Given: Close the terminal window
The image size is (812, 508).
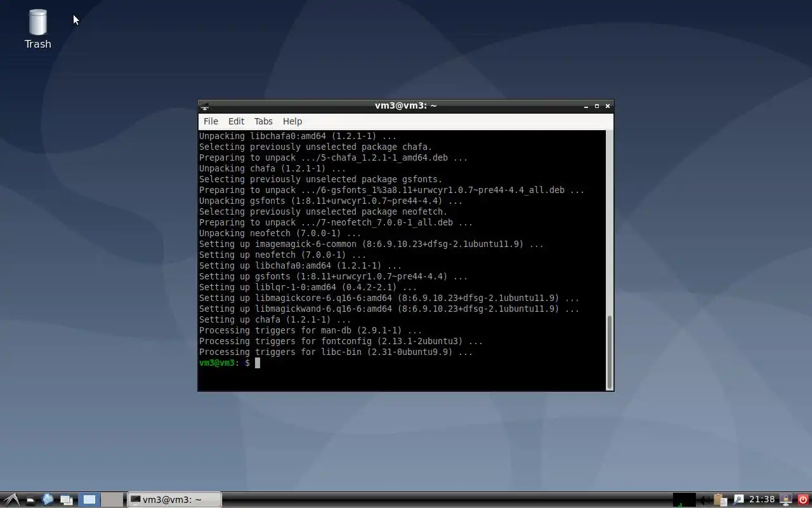Looking at the screenshot, I should (x=608, y=106).
